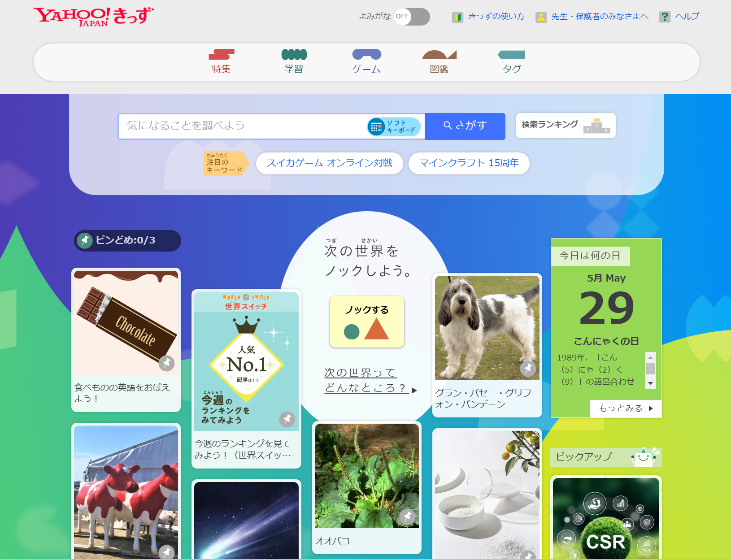The width and height of the screenshot is (731, 560).
Task: Open 今週のランキングを見てみよう！ caption
Action: point(243,449)
